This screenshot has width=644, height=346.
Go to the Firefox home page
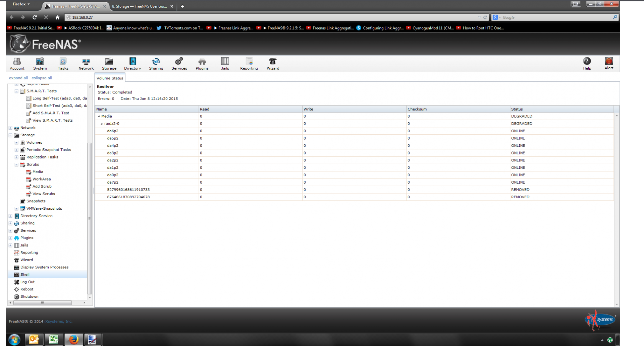click(58, 17)
